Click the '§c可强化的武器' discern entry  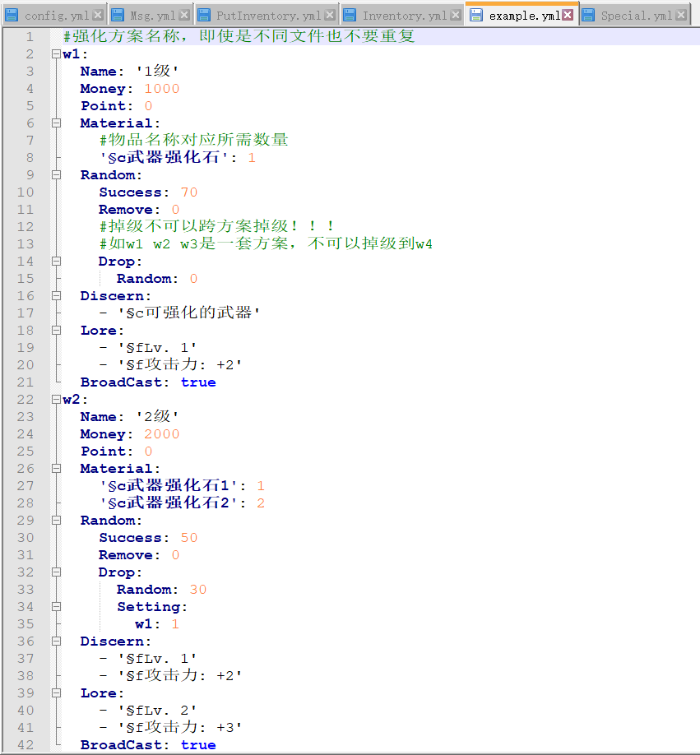pyautogui.click(x=189, y=313)
